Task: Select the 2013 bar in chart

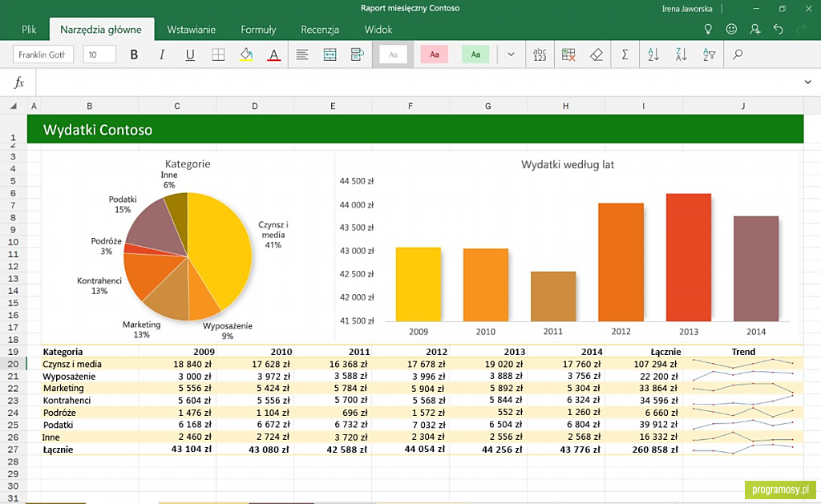Action: coord(689,257)
